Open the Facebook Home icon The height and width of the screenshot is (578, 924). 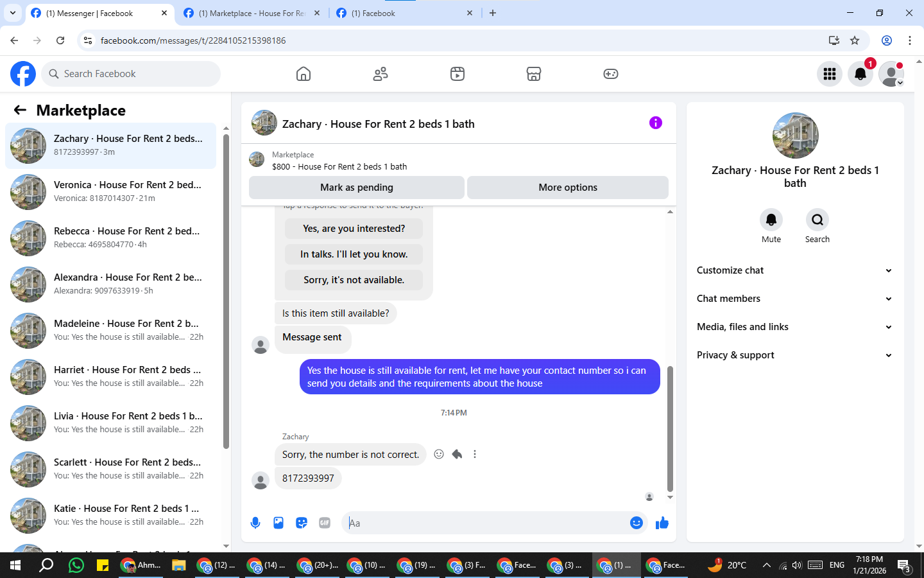tap(304, 74)
